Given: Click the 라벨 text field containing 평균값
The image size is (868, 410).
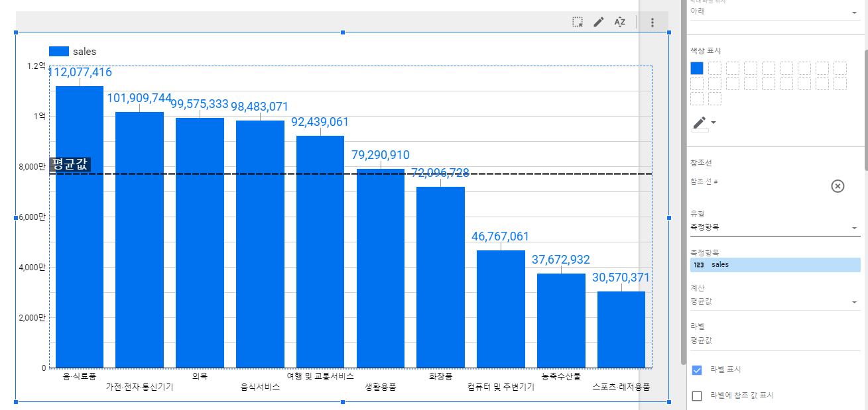Looking at the screenshot, I should point(775,341).
